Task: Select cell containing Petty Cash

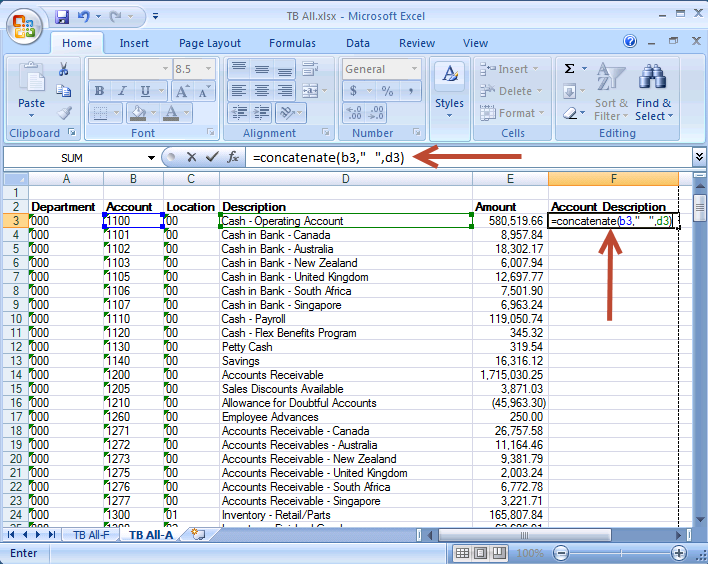Action: pos(345,347)
